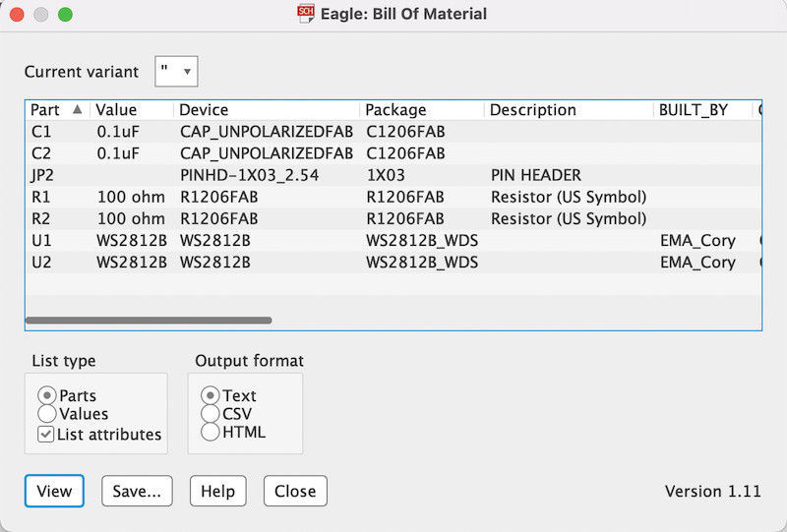Sort by the Part column header

coord(57,109)
